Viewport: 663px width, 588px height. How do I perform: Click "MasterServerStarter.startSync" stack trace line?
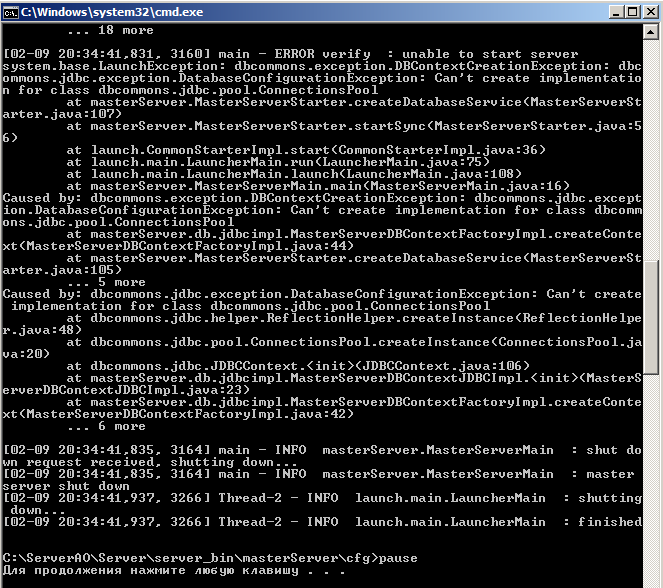click(354, 126)
